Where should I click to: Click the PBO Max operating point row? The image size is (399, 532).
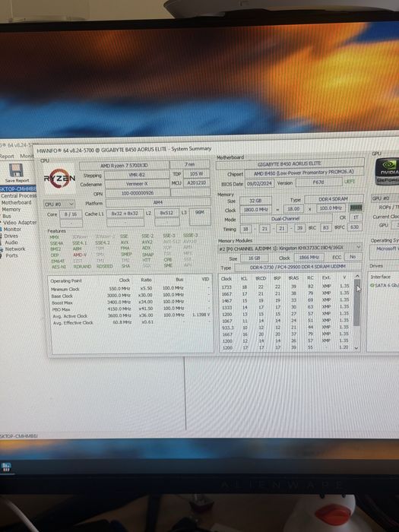(x=131, y=309)
